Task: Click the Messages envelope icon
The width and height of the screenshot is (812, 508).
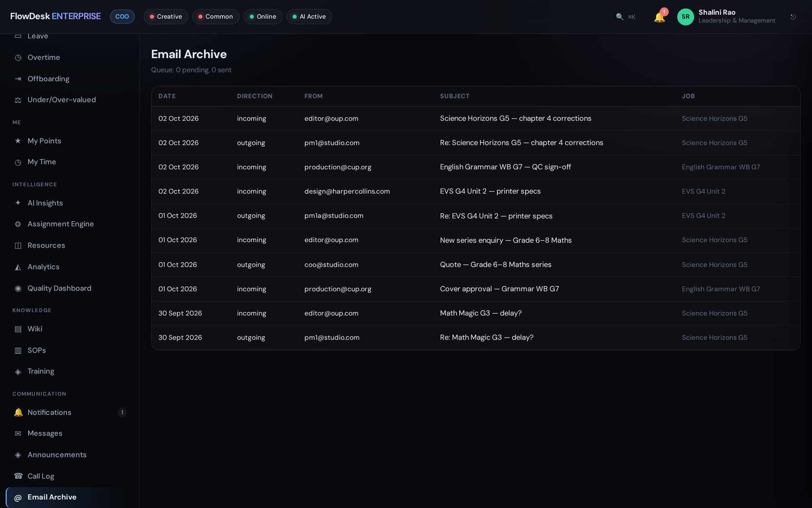Action: (18, 434)
